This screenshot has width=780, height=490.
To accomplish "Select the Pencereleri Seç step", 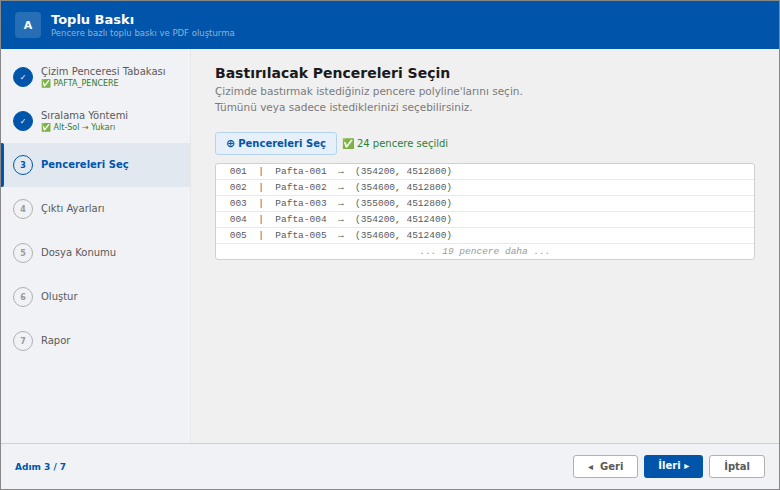I will click(96, 165).
